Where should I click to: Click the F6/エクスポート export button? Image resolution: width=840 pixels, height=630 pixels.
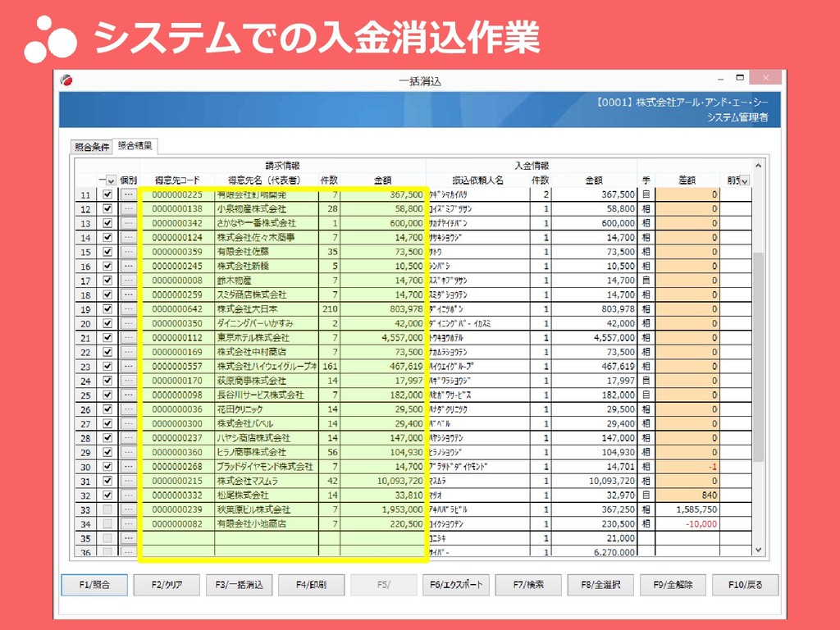coord(456,585)
